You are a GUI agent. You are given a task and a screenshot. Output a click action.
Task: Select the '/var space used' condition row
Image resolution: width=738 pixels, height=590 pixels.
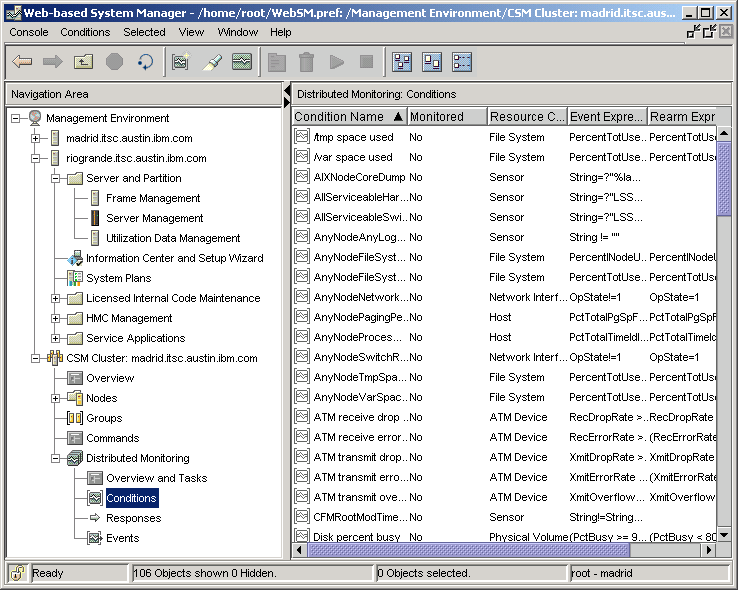click(x=505, y=157)
